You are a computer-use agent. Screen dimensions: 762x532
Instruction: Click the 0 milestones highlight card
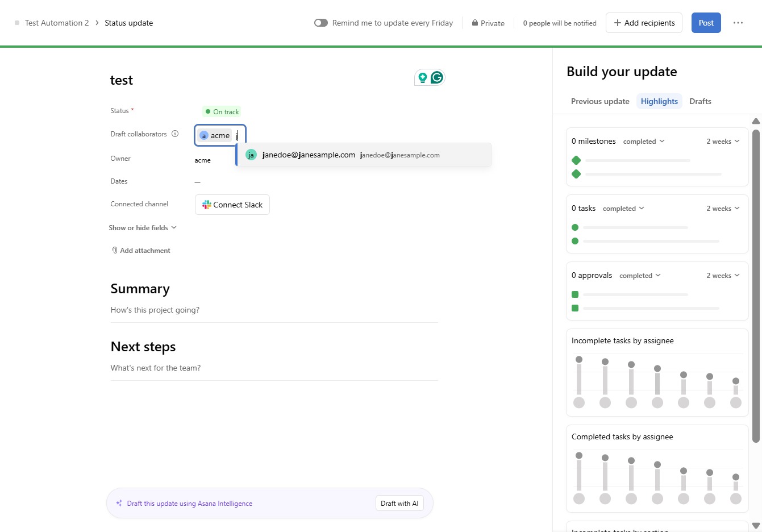click(x=657, y=157)
